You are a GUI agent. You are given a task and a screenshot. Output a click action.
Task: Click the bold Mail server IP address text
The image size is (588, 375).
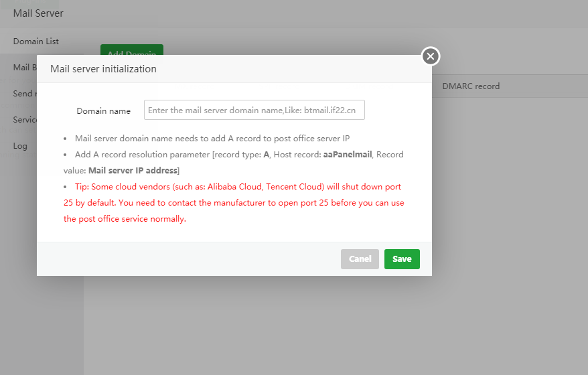[133, 170]
